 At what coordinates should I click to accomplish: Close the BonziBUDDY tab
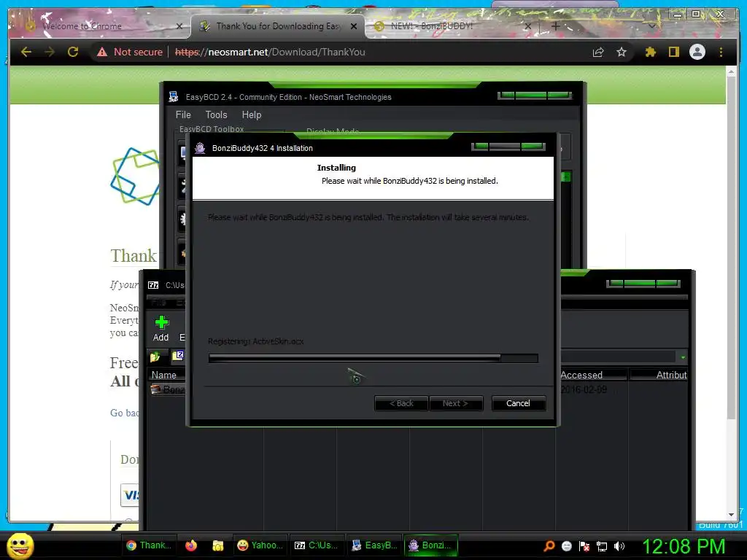tap(528, 26)
